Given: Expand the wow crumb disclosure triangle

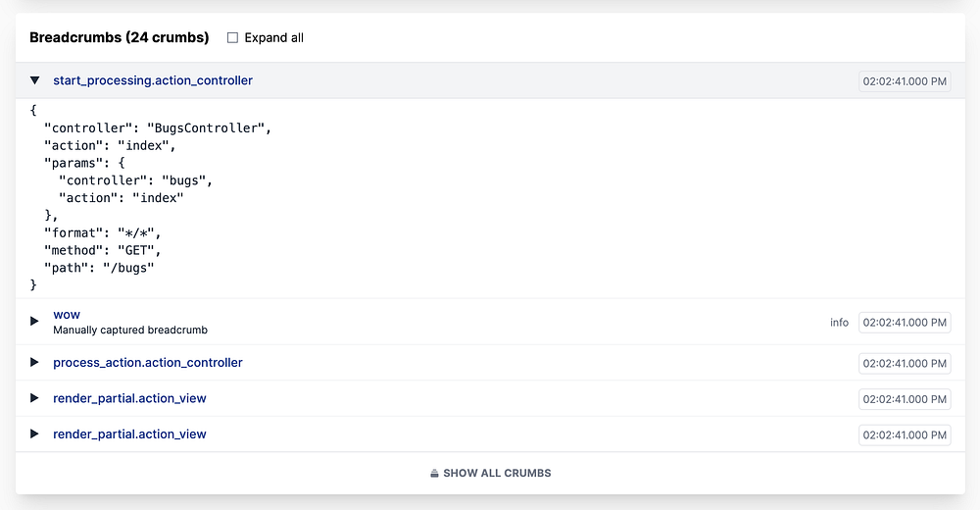Looking at the screenshot, I should (x=35, y=321).
